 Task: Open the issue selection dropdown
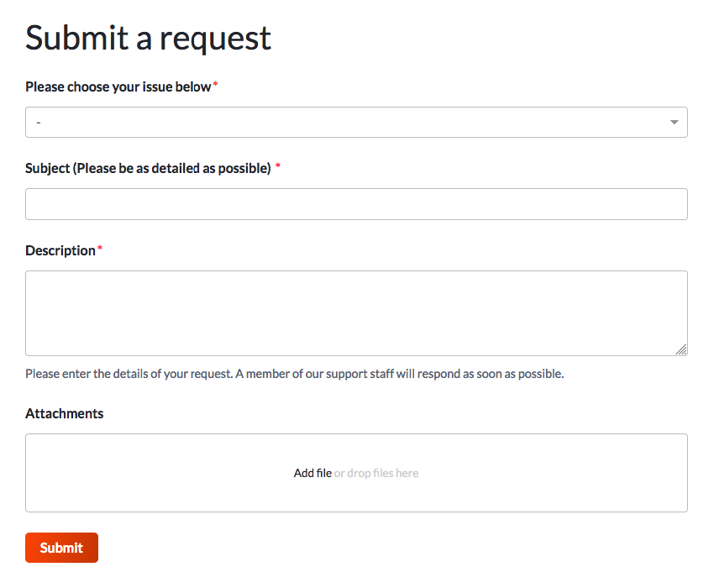pos(356,122)
